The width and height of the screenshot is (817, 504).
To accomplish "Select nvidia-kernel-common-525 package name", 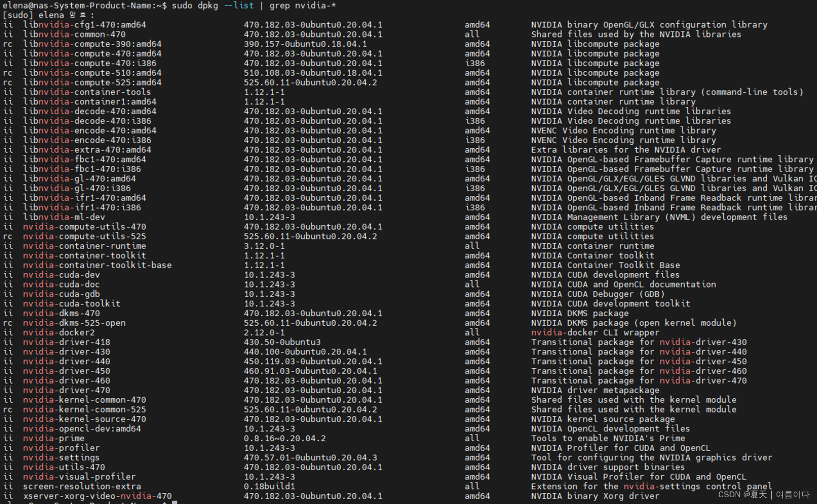I will (x=85, y=410).
